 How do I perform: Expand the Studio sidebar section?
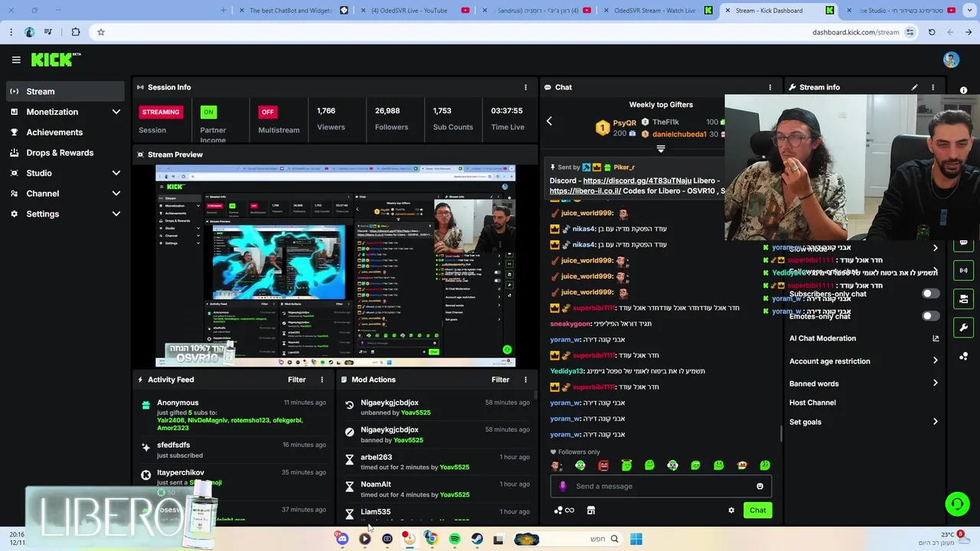[116, 173]
